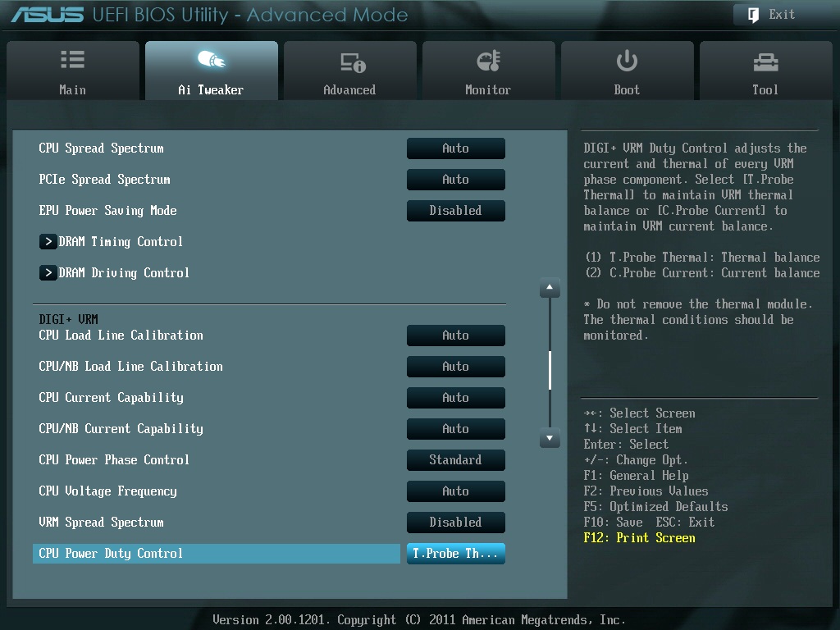Select PCIe Spread Spectrum label
The width and height of the screenshot is (840, 630).
[x=104, y=180]
